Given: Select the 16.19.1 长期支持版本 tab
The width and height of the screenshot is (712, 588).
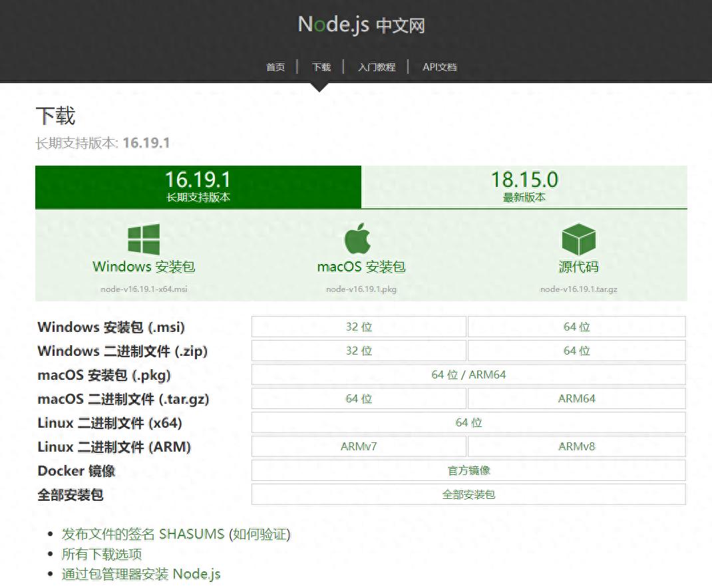Looking at the screenshot, I should coord(198,187).
